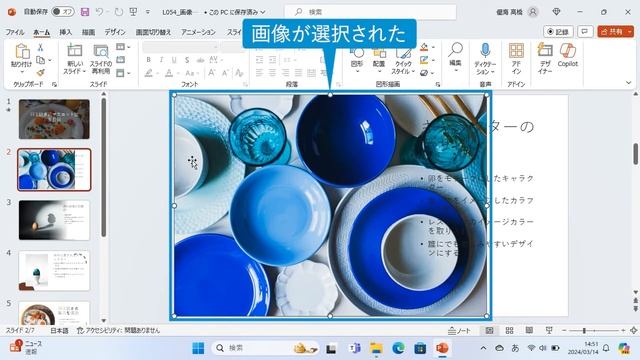The image size is (640, 360).
Task: Collapse the ribbon with the chevron
Action: (629, 82)
